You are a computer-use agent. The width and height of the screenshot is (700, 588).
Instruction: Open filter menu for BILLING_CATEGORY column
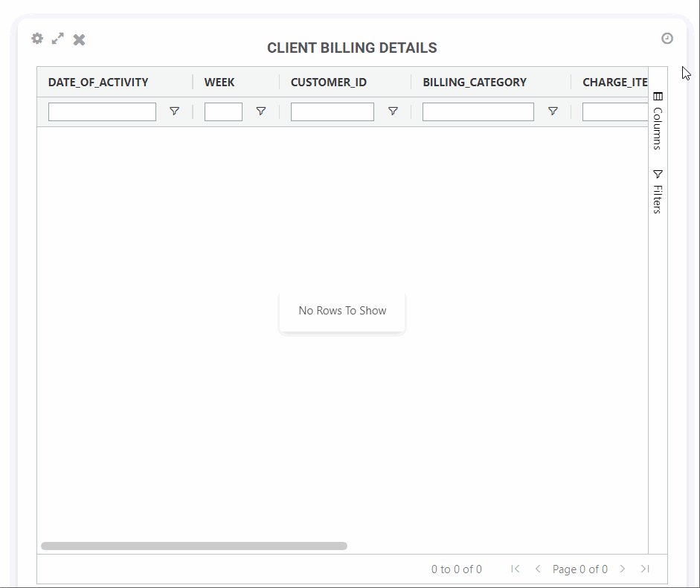tap(553, 112)
